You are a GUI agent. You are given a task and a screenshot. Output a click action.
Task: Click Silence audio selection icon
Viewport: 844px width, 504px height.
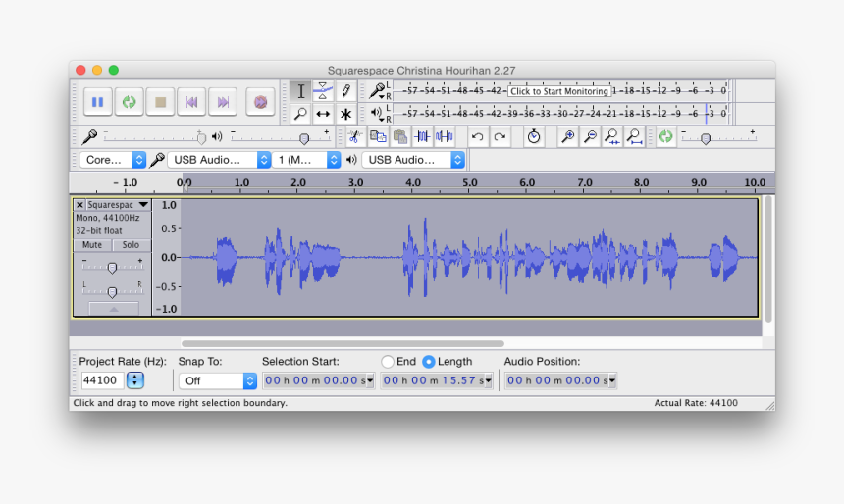[444, 136]
